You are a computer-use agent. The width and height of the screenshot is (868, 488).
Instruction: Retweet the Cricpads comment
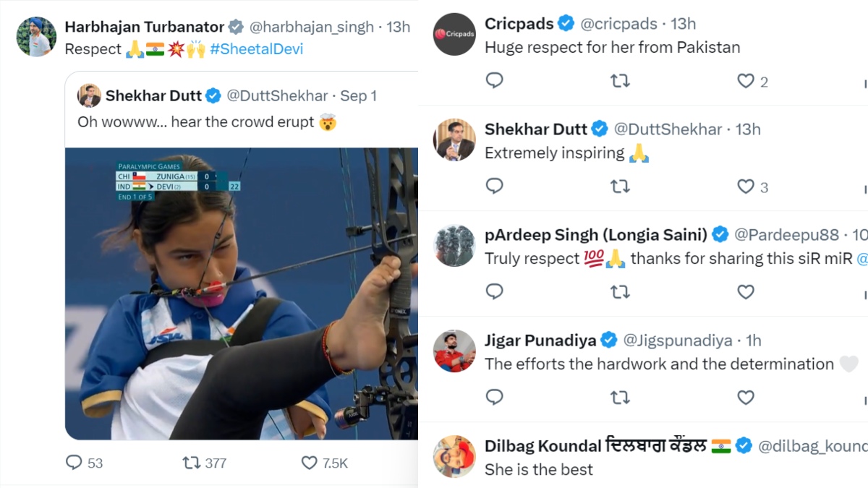[620, 81]
